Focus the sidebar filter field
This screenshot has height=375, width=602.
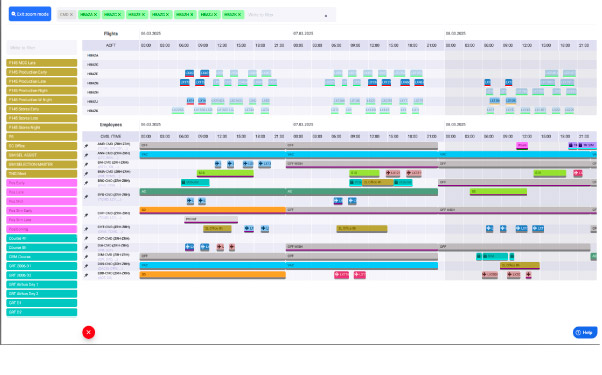pos(41,48)
